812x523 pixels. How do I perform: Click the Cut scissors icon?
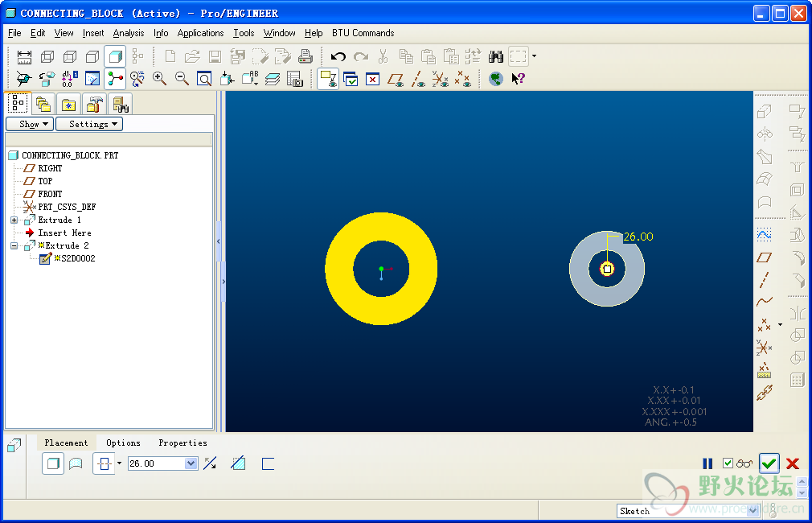coord(383,56)
